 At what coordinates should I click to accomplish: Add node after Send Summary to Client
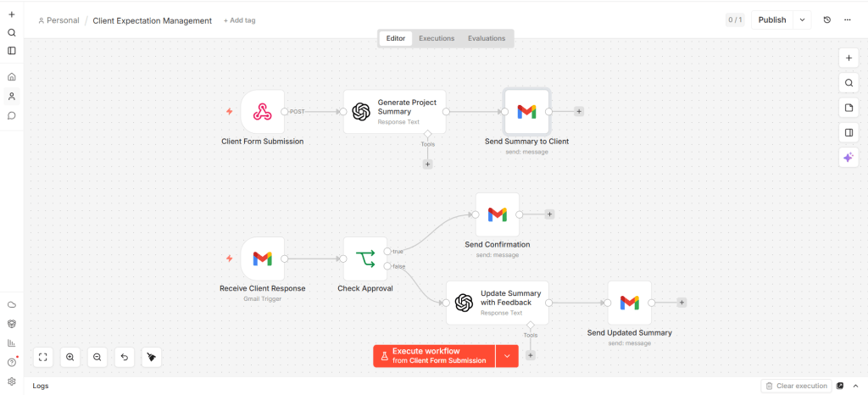click(579, 111)
